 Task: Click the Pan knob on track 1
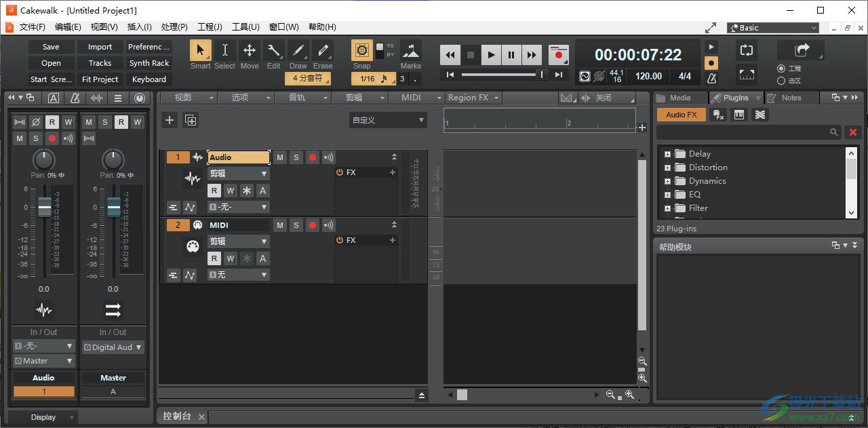[43, 161]
